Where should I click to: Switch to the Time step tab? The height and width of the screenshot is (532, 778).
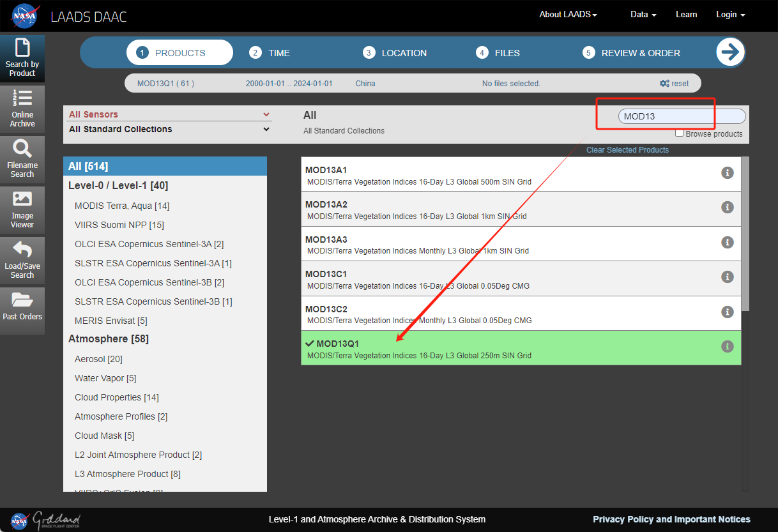pyautogui.click(x=270, y=53)
